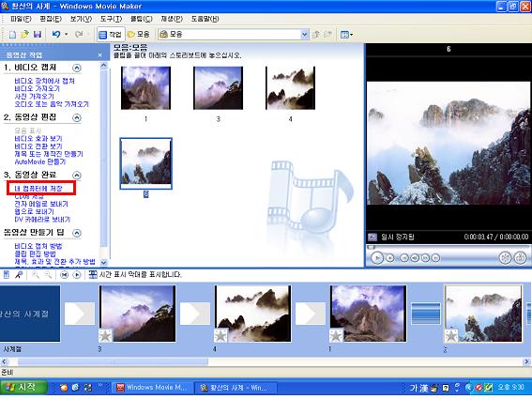532x399 pixels.
Task: Open the 보기(V) menu
Action: click(x=81, y=19)
